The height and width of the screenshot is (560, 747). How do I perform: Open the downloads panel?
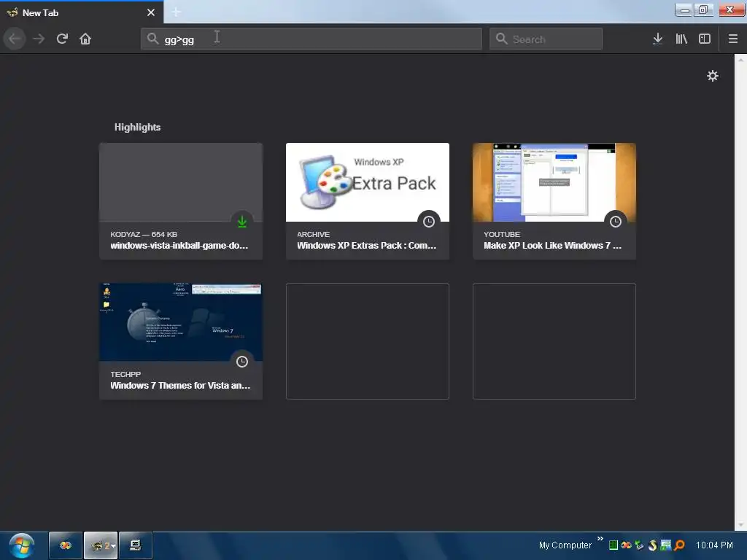pyautogui.click(x=657, y=39)
